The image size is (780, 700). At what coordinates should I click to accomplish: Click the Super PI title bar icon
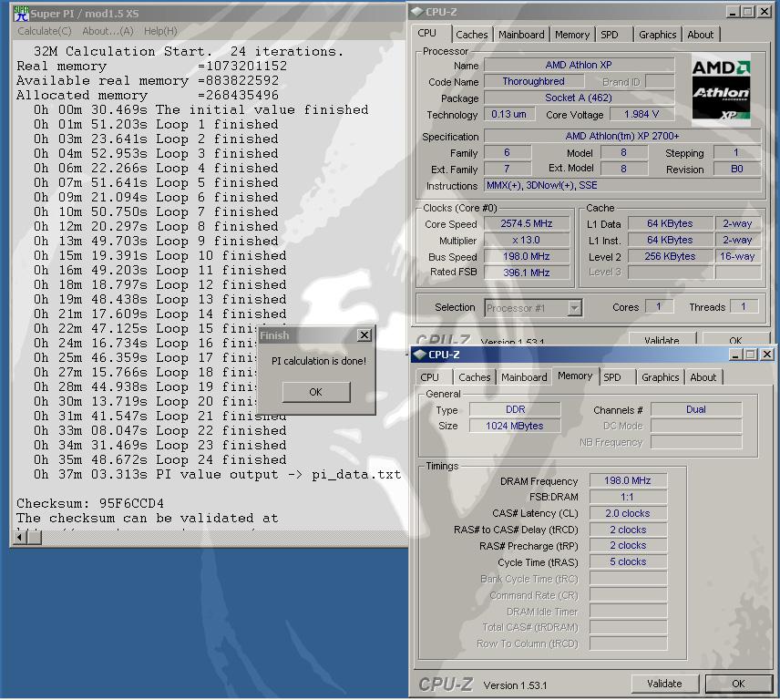pos(21,14)
